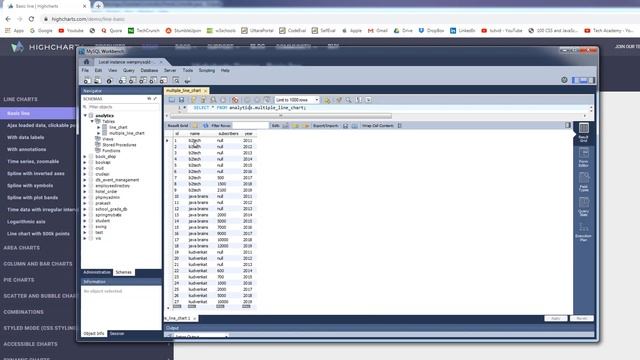
Task: Open the Server menu
Action: click(170, 70)
